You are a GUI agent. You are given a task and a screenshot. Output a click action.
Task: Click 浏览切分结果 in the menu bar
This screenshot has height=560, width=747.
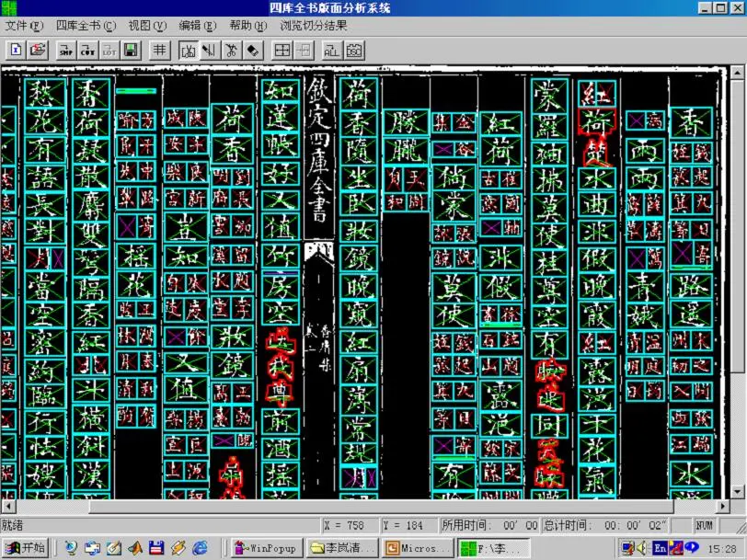[314, 26]
